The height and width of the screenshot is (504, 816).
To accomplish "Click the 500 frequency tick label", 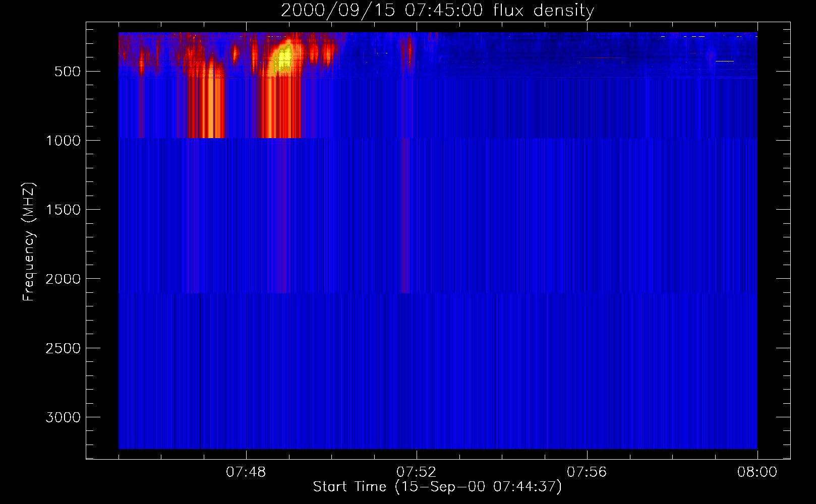I will (68, 72).
